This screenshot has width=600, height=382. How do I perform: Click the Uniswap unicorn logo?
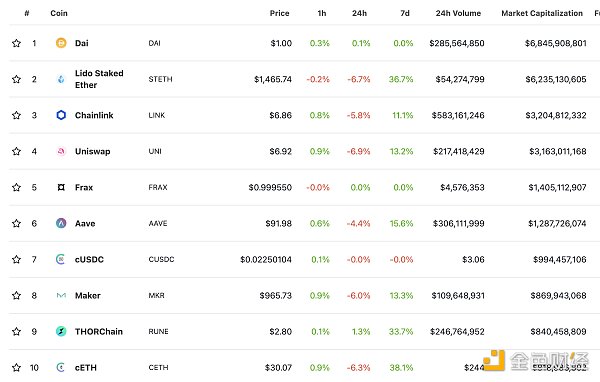61,151
